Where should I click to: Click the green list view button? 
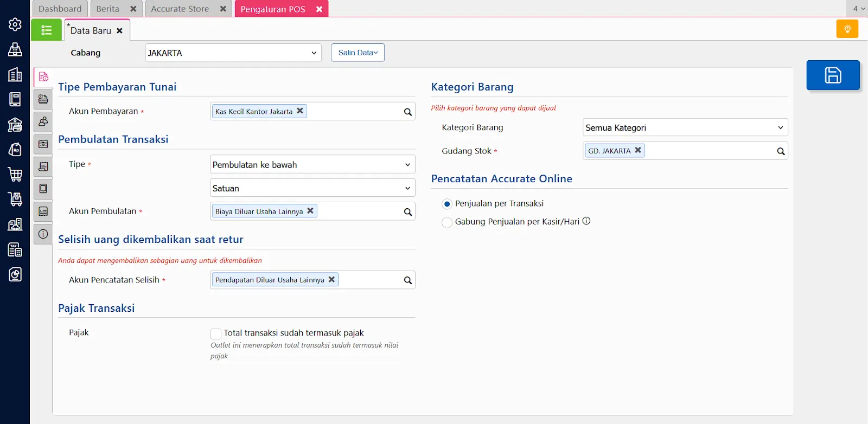point(47,30)
